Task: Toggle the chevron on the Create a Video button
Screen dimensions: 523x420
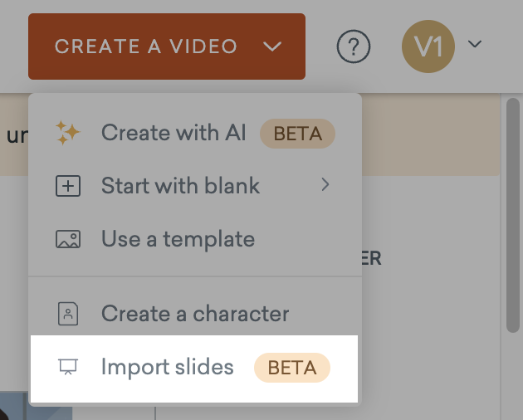Action: pyautogui.click(x=272, y=46)
